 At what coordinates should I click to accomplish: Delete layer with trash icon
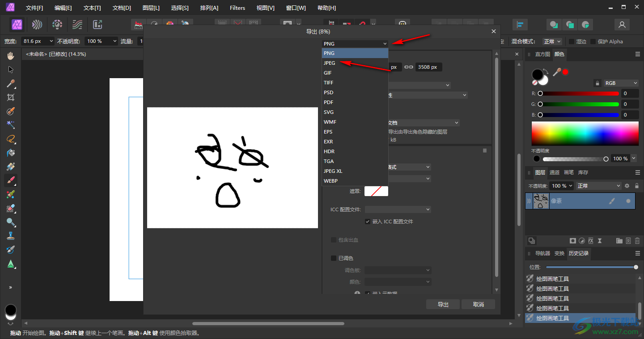[x=637, y=241]
